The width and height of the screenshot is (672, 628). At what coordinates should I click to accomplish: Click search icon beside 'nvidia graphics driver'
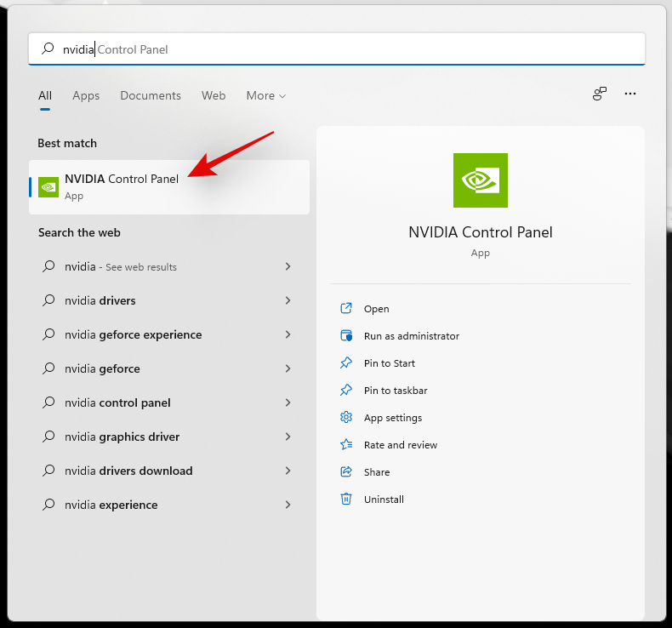[48, 437]
